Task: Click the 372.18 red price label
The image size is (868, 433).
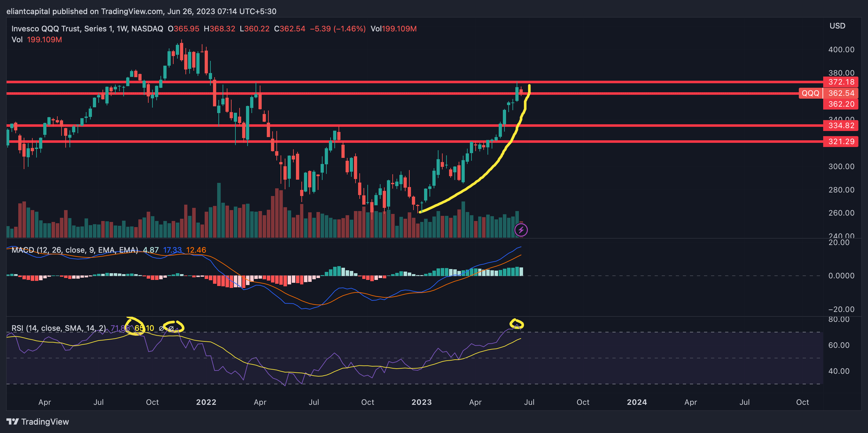Action: point(841,82)
